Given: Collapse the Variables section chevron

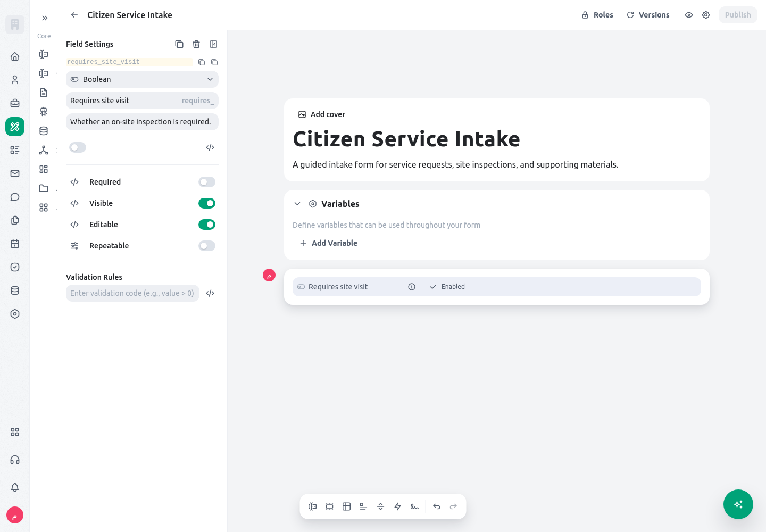Looking at the screenshot, I should tap(297, 204).
